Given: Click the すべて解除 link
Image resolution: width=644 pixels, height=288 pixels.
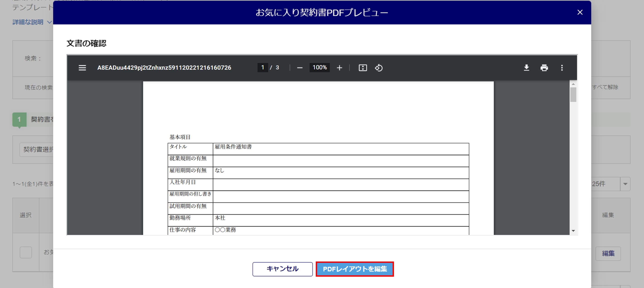Looking at the screenshot, I should click(x=605, y=87).
